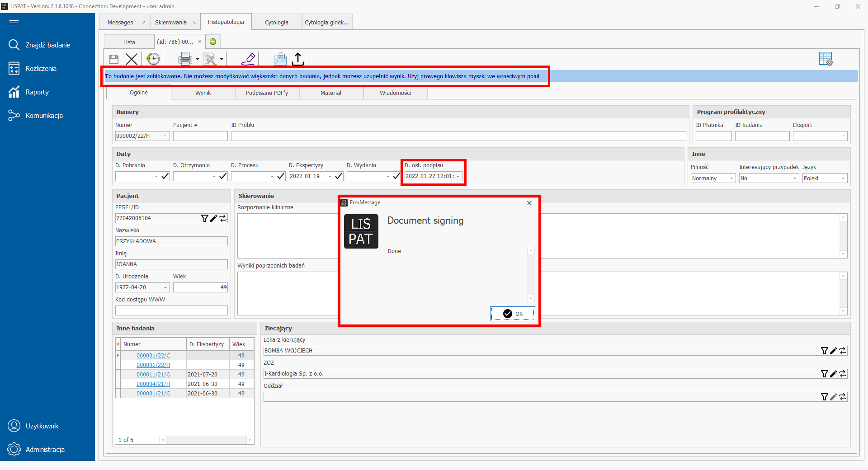The width and height of the screenshot is (868, 470).
Task: Click the sign document pen icon
Action: [x=248, y=59]
